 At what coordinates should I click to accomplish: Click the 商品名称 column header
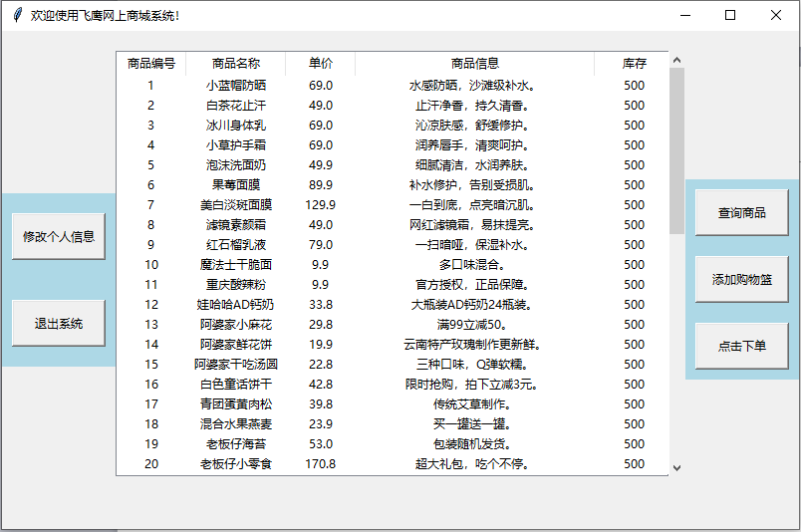pyautogui.click(x=235, y=64)
